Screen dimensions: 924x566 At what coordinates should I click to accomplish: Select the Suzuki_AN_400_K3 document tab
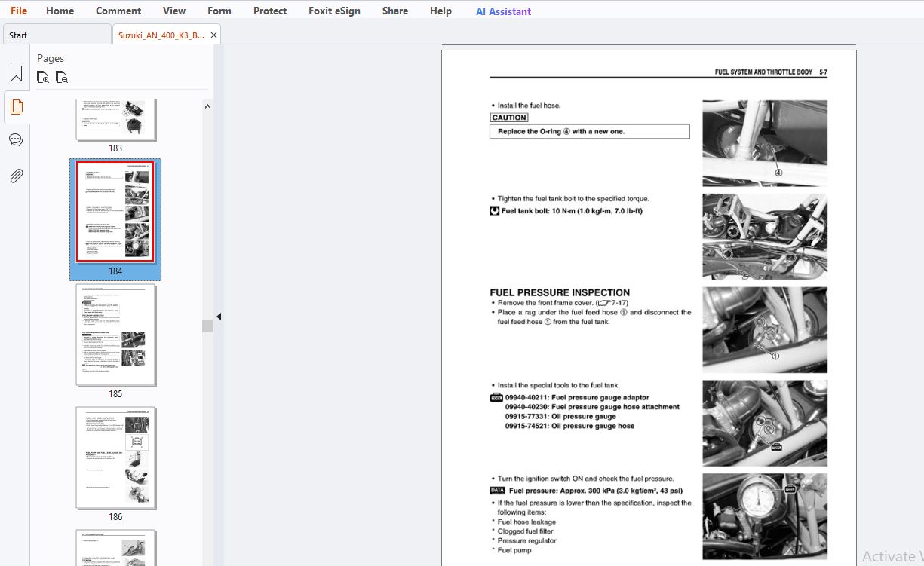tap(161, 35)
